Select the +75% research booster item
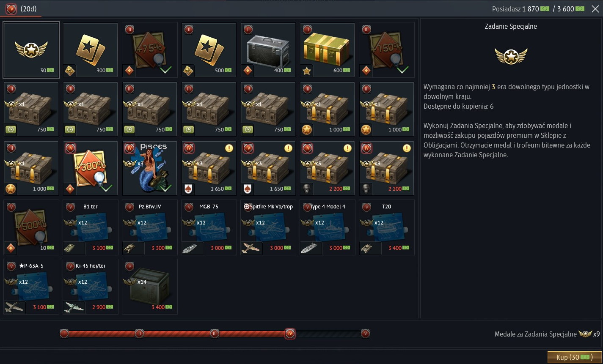603x364 pixels. (x=150, y=50)
